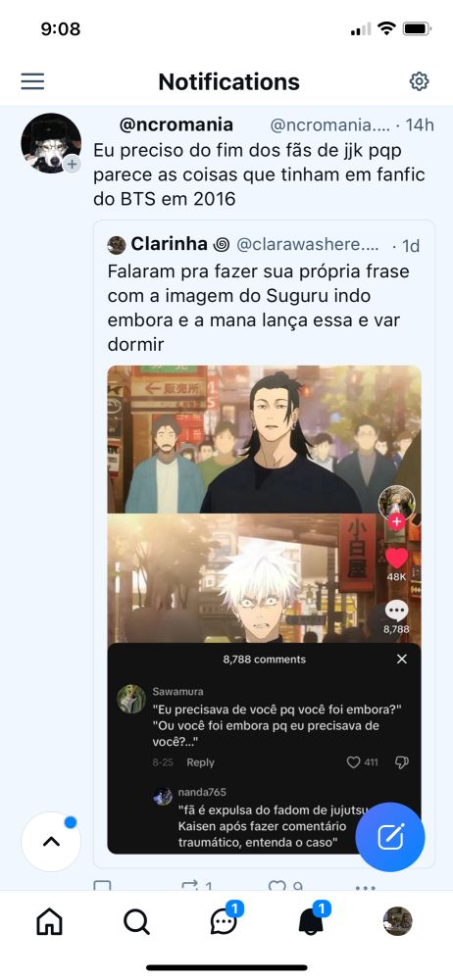
Task: Open Clarinha's quoted post profile
Action: point(117,245)
